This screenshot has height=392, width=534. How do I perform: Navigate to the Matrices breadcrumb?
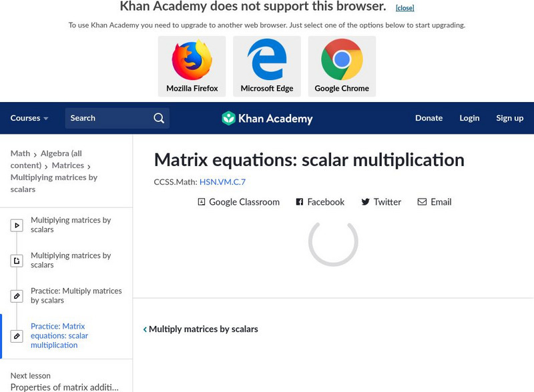pos(67,165)
